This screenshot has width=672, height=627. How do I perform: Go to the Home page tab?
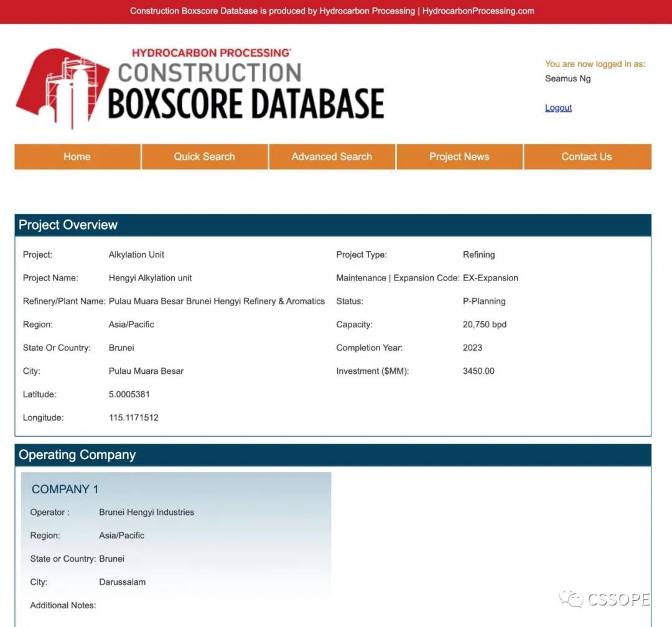pos(77,157)
